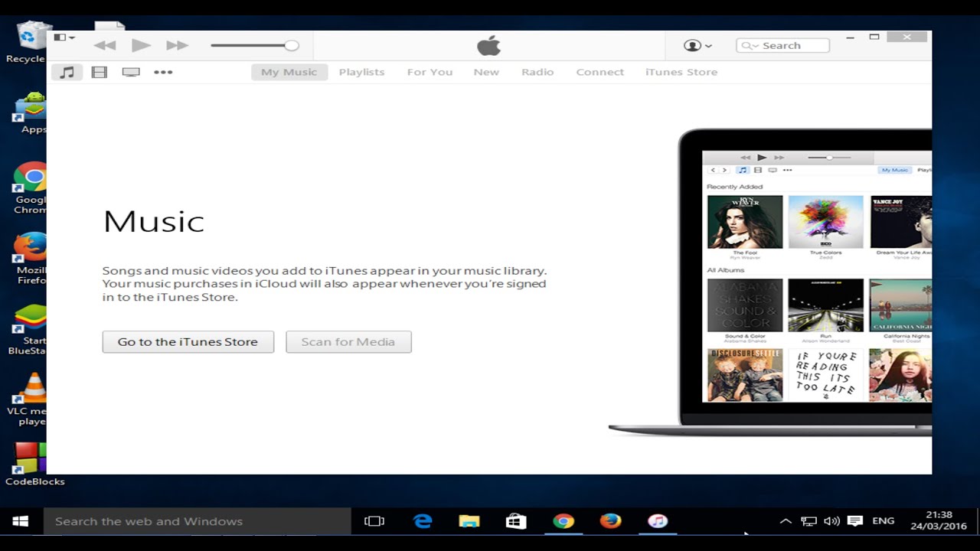Switch to the Radio tab

(x=537, y=72)
